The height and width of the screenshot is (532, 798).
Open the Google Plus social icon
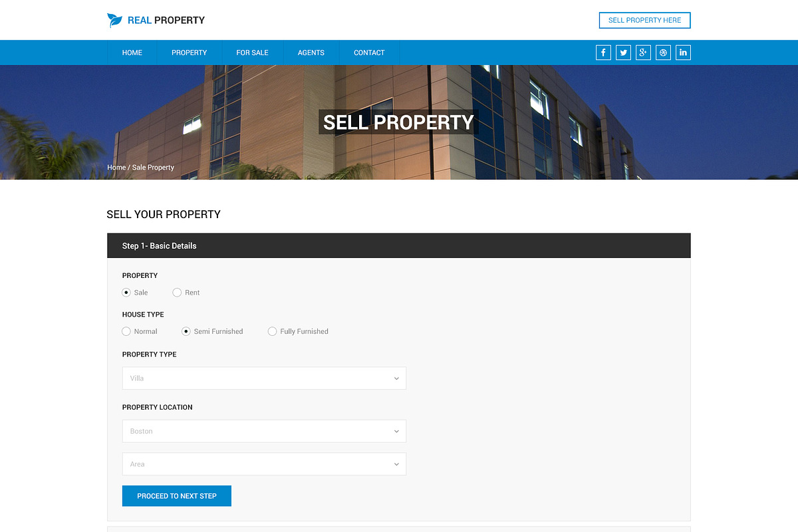pos(643,53)
